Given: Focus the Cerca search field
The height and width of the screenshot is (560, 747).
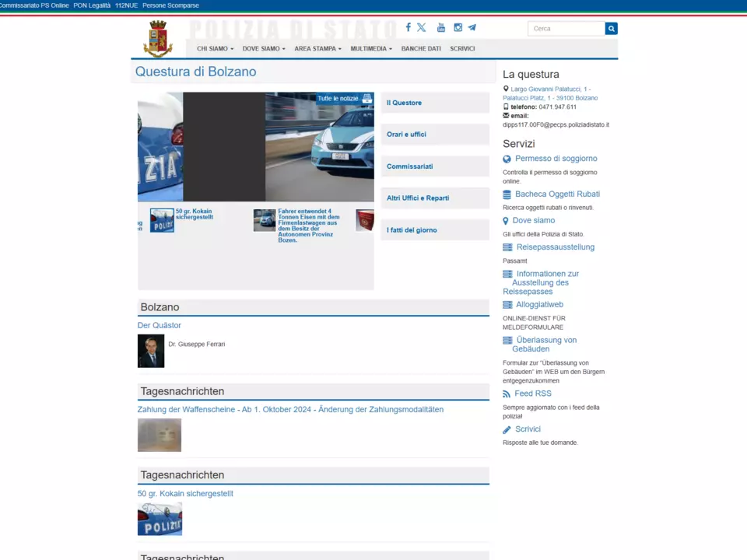Looking at the screenshot, I should [566, 29].
